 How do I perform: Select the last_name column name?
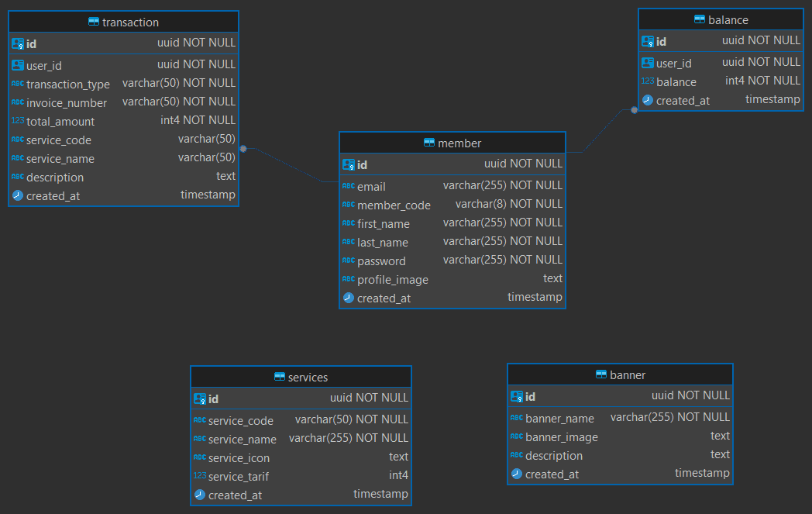[x=382, y=243]
